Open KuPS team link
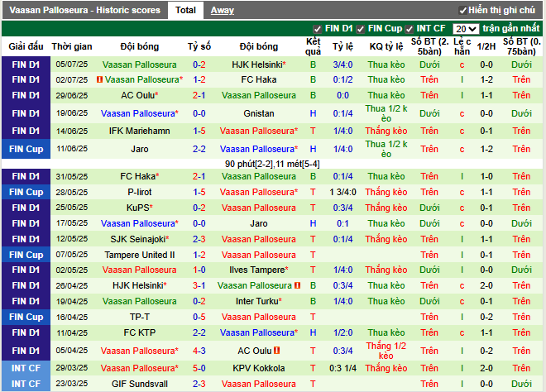The image size is (546, 392). (x=138, y=208)
